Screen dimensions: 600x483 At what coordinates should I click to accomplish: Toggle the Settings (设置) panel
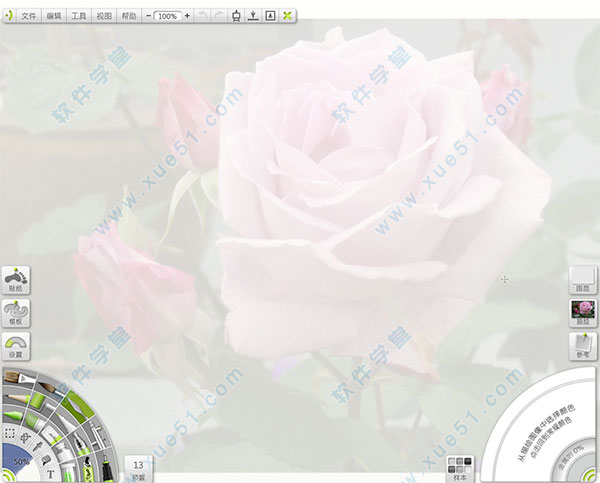pos(16,347)
